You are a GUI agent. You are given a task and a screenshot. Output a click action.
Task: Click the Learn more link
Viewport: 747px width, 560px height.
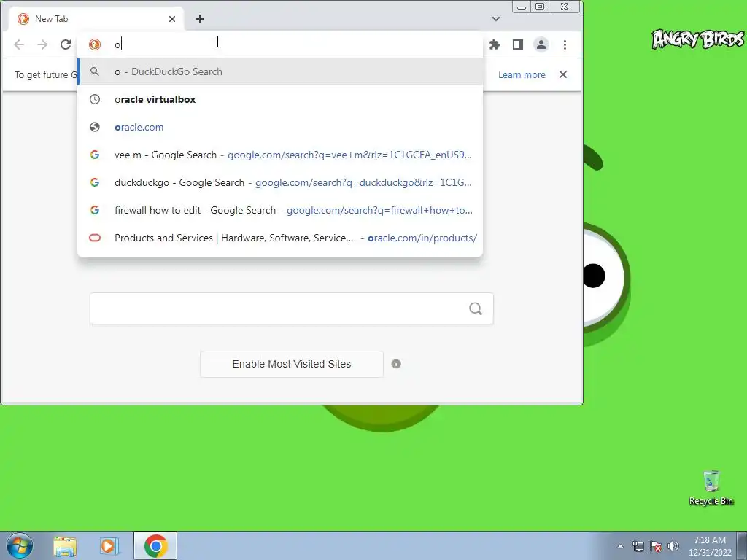522,75
